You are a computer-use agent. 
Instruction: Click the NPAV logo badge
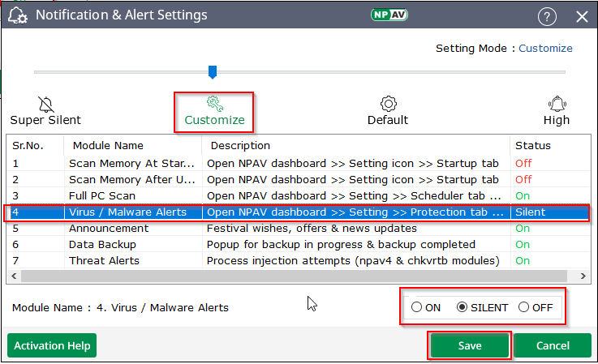click(x=390, y=15)
